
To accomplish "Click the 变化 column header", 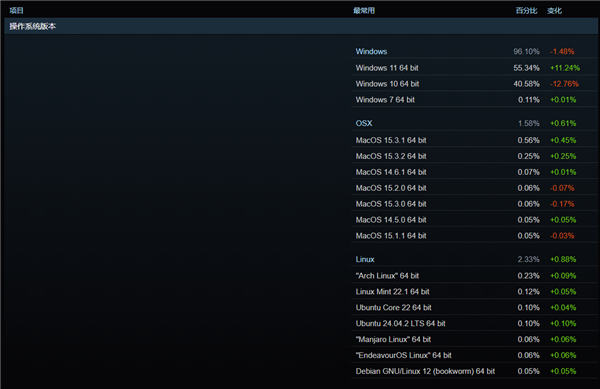I will coord(554,11).
